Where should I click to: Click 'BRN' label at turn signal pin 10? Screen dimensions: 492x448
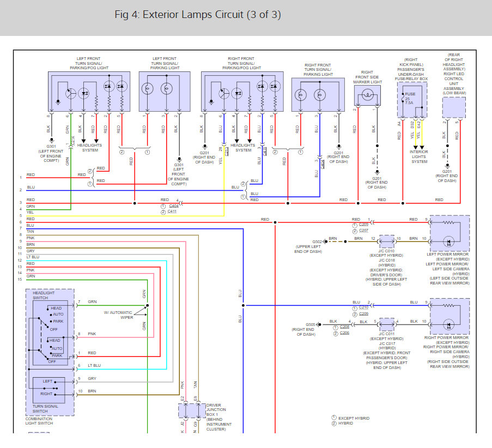coord(92,391)
